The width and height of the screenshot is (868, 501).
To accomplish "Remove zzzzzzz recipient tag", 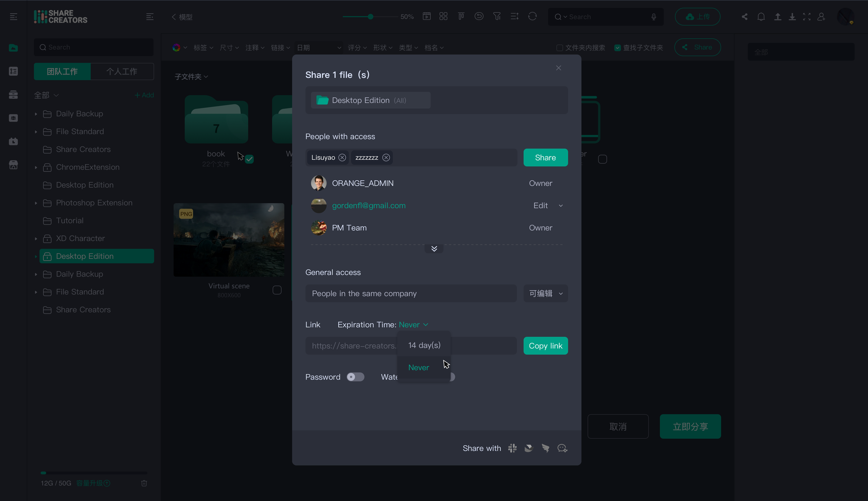I will click(x=386, y=158).
